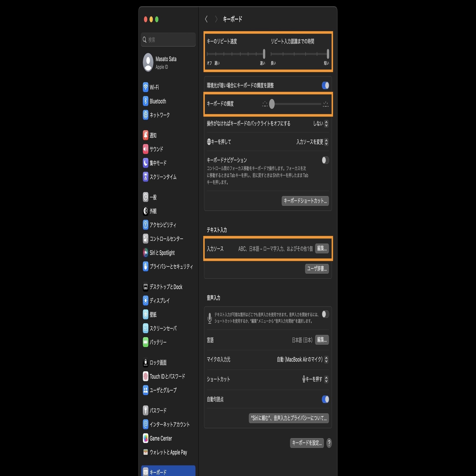Open the スクリーンタイム hourglass icon
476x476 pixels.
click(146, 176)
